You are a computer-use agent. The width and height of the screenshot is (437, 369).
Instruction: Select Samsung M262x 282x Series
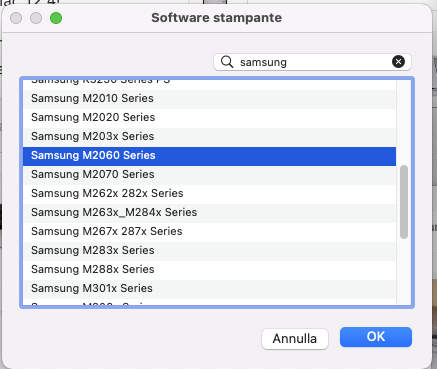[x=209, y=193]
